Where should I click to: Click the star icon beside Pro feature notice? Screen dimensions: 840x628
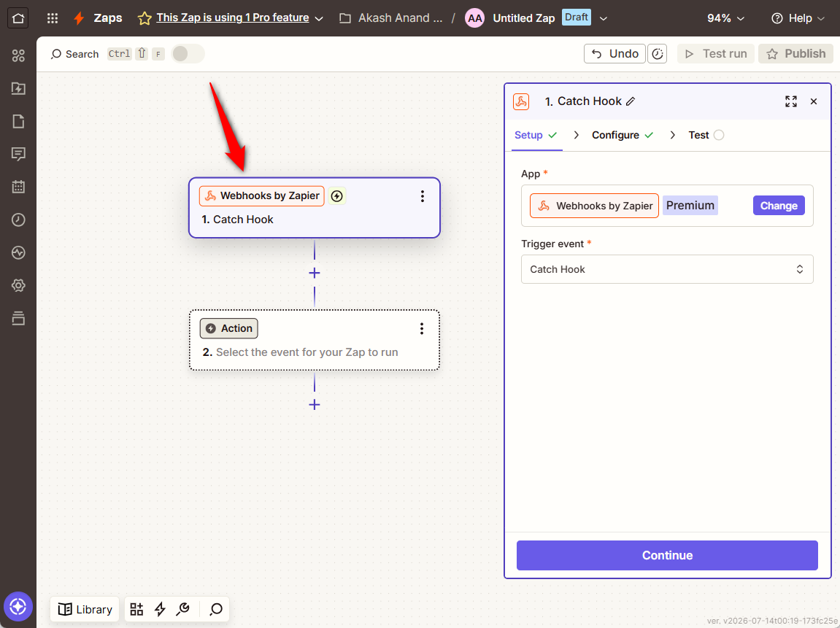[144, 18]
